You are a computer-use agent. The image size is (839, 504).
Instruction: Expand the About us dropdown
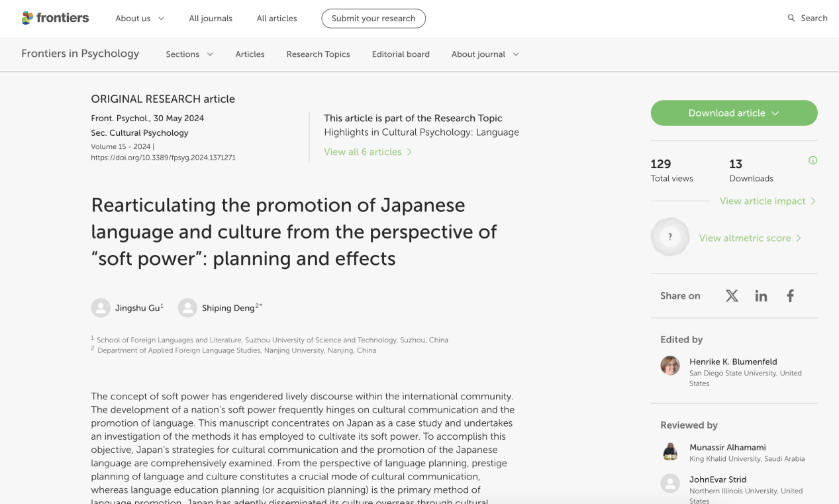click(140, 19)
